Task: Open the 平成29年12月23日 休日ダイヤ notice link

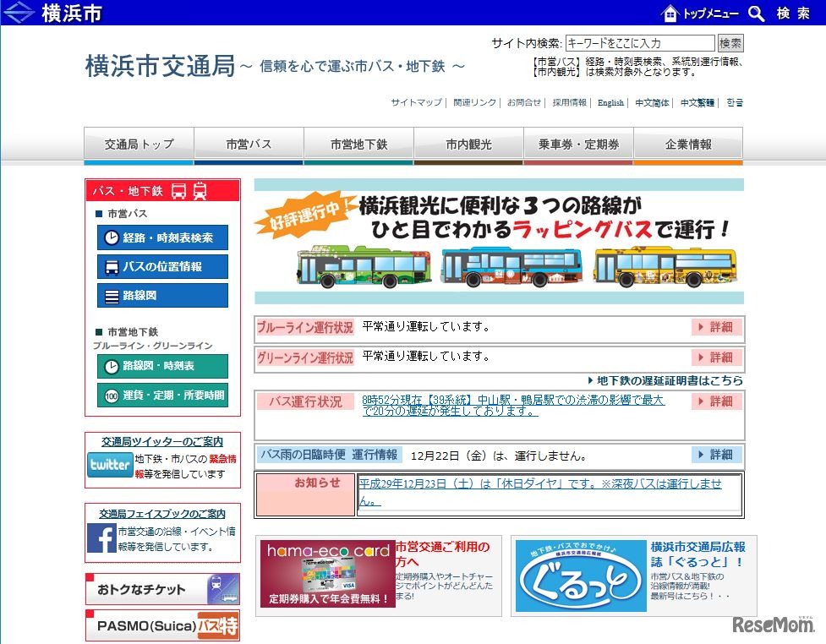Action: point(540,491)
